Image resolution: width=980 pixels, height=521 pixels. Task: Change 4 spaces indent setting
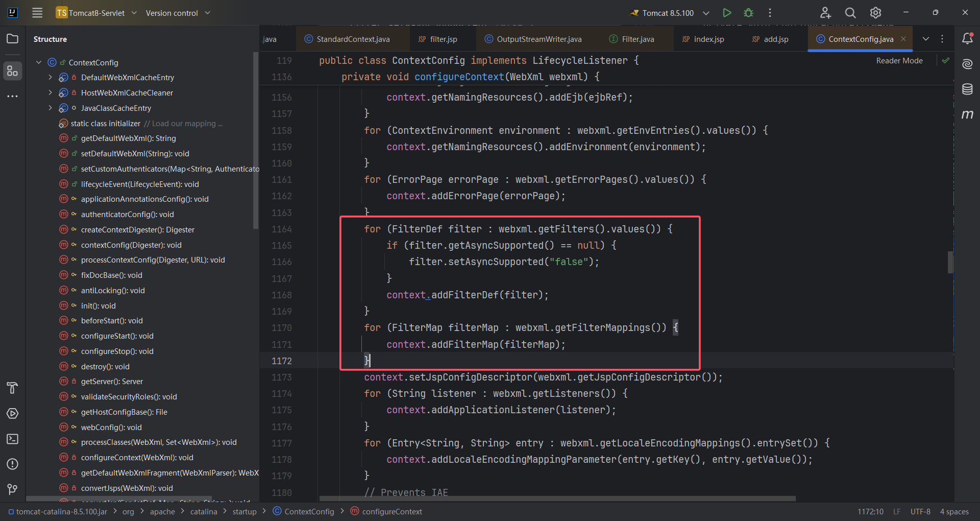[954, 511]
